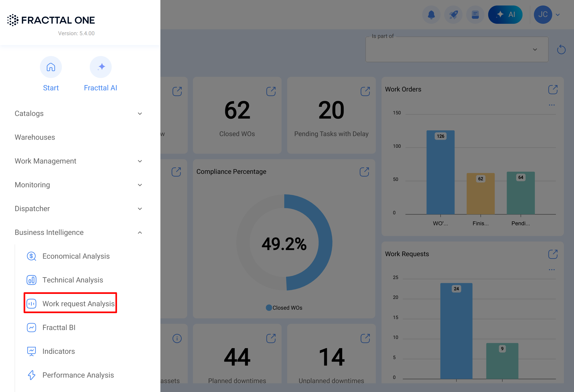Open Work Orders chart external link icon
574x392 pixels.
[x=552, y=89]
